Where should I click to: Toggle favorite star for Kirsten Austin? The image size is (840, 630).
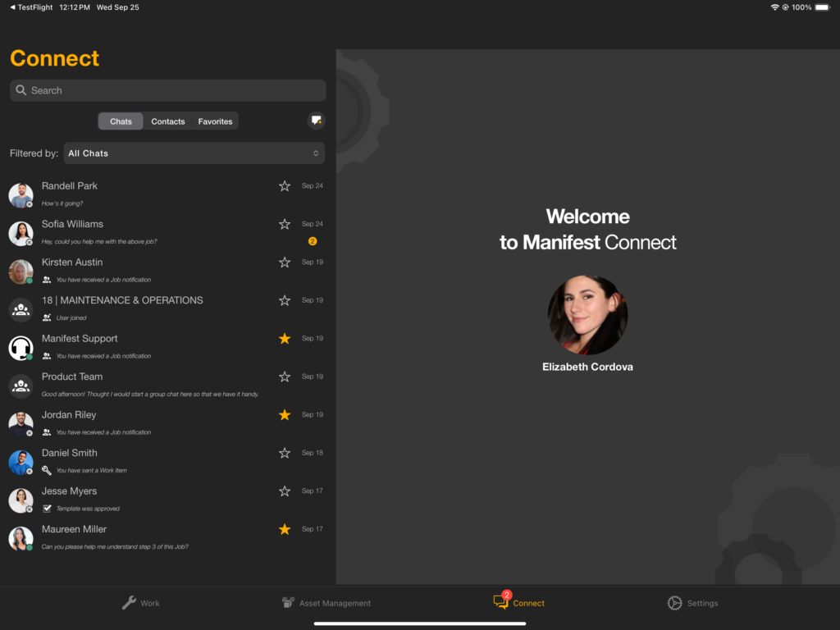tap(285, 262)
